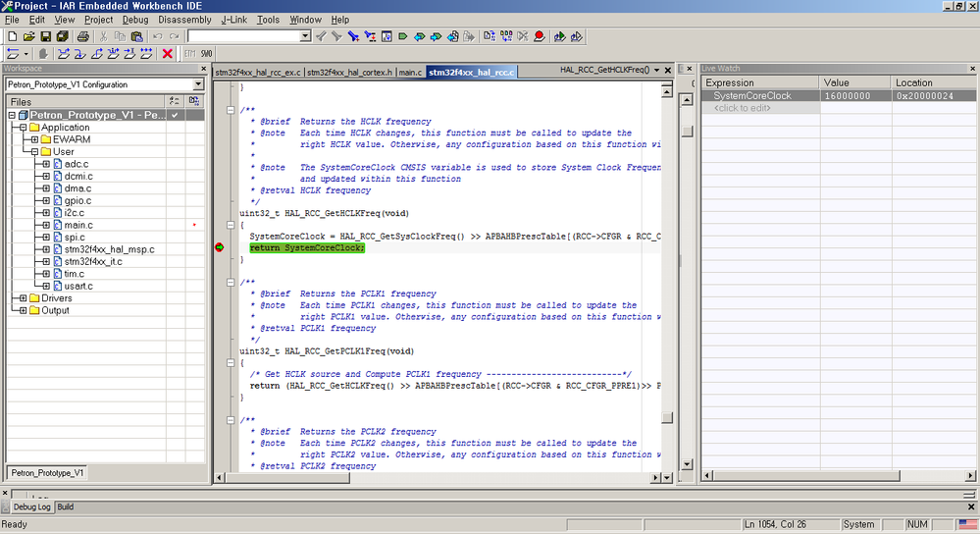The width and height of the screenshot is (980, 534).
Task: Select usart.c in the file tree
Action: click(78, 287)
